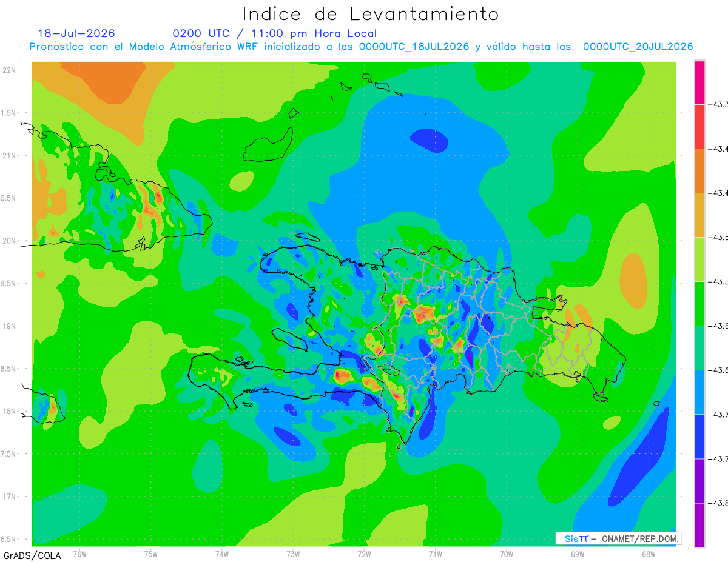Click the title Indice de Levantamiento
Image resolution: width=728 pixels, height=562 pixels.
pyautogui.click(x=370, y=13)
